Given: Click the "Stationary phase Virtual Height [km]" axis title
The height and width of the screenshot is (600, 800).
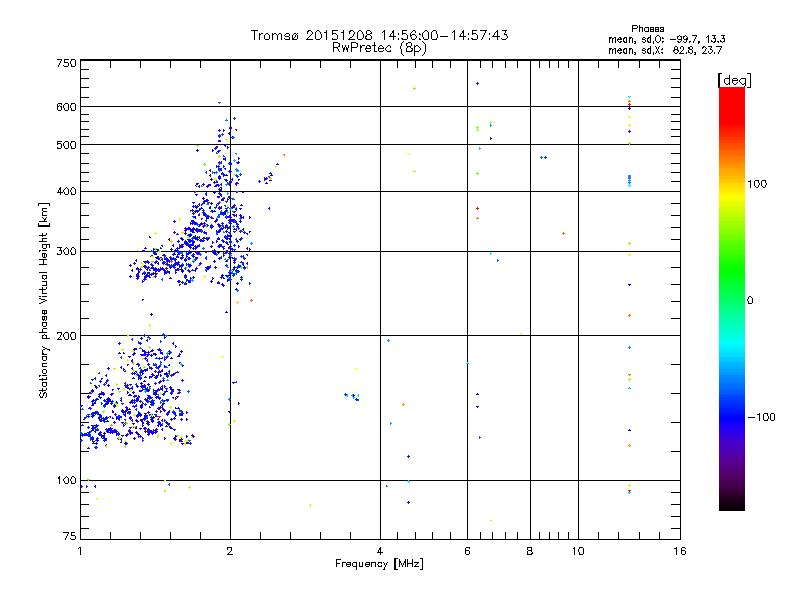Looking at the screenshot, I should tap(43, 301).
